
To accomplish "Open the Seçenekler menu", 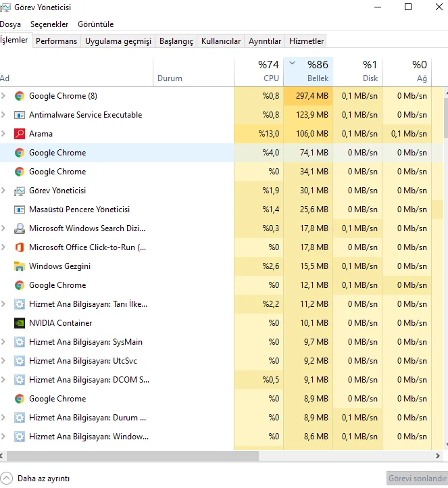I will pyautogui.click(x=49, y=24).
